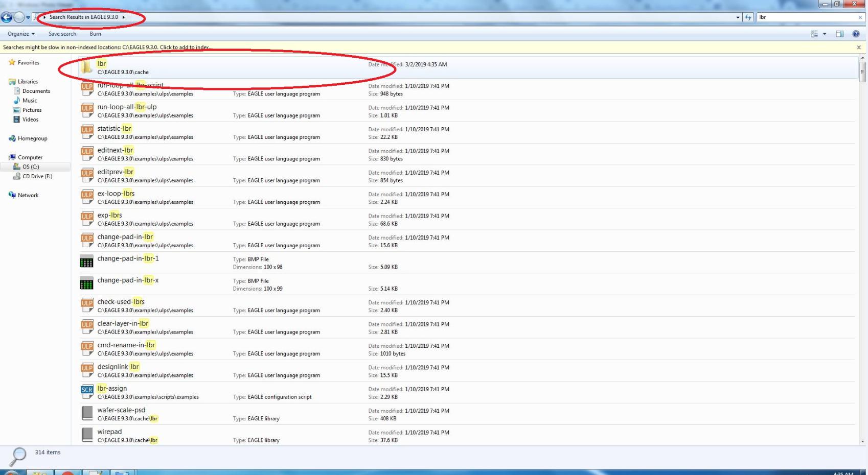
Task: Click the scrollbar down arrow of results list
Action: (863, 441)
